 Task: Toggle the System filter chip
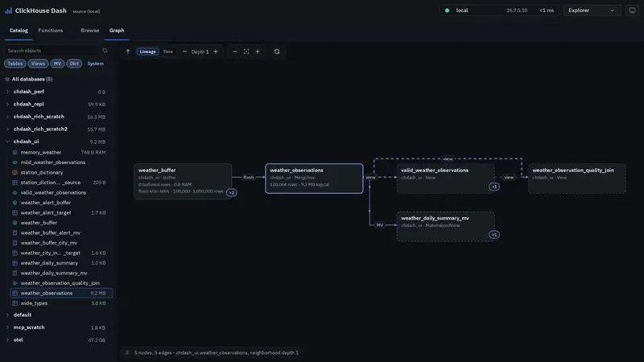pos(95,64)
